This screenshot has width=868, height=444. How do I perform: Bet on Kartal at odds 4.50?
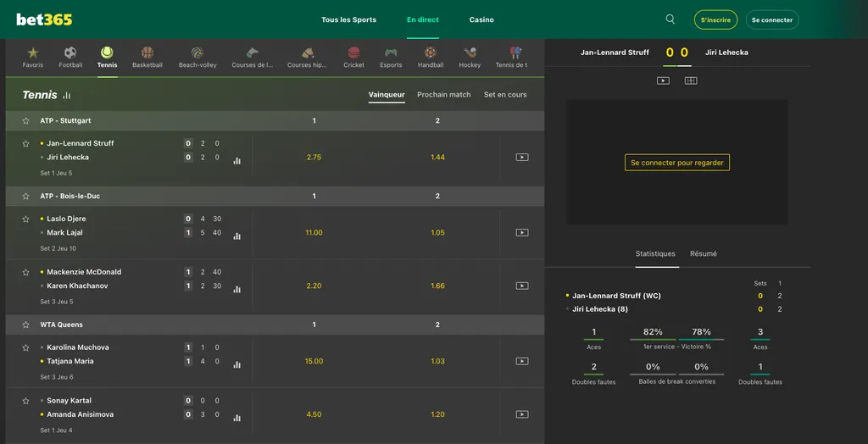pos(314,414)
